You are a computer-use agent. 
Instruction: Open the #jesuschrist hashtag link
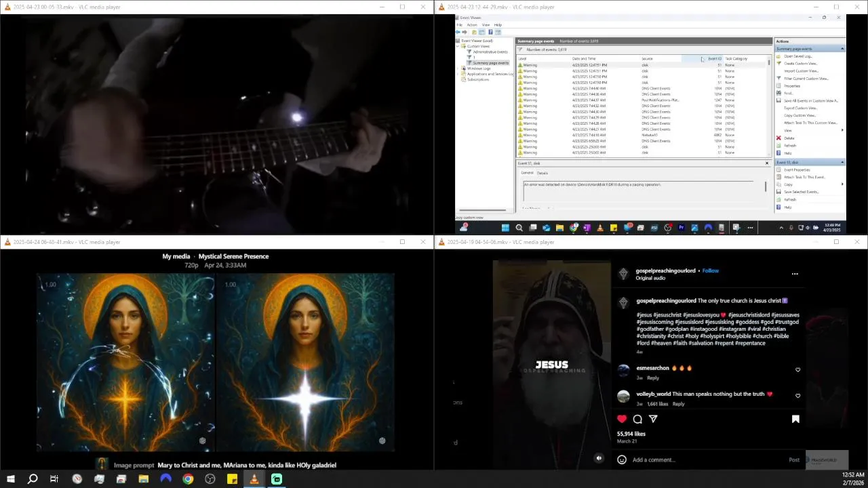point(667,315)
